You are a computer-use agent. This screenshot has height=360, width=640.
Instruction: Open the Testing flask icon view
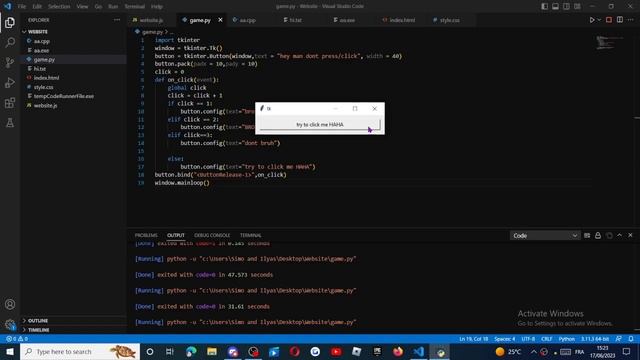(x=10, y=122)
